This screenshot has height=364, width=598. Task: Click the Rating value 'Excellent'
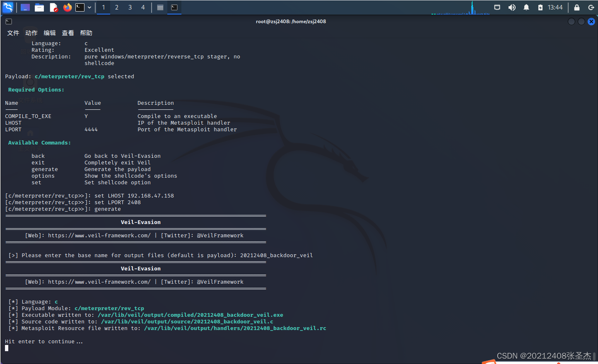99,50
